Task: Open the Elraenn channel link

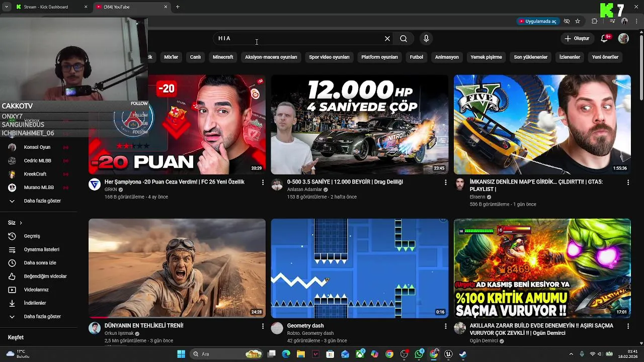Action: [x=477, y=197]
